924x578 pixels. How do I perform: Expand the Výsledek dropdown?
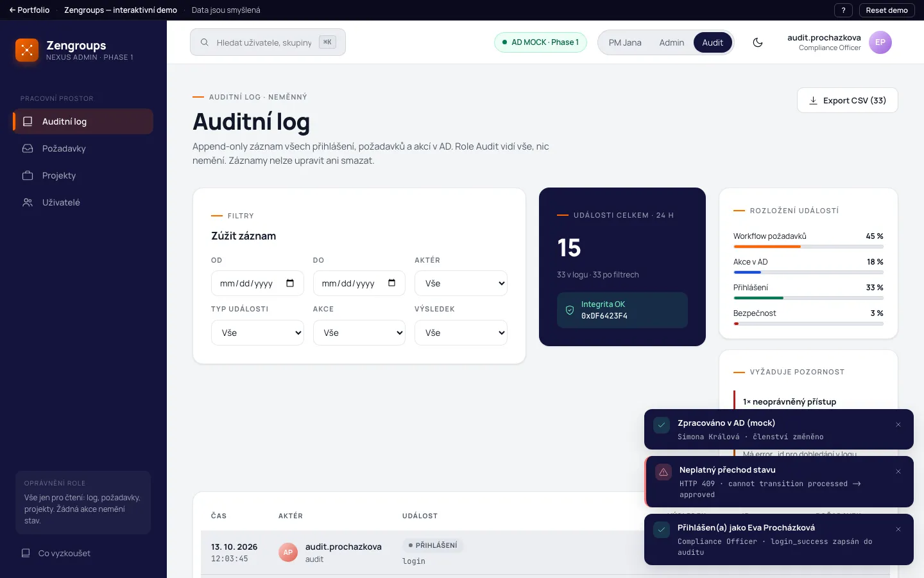(461, 333)
